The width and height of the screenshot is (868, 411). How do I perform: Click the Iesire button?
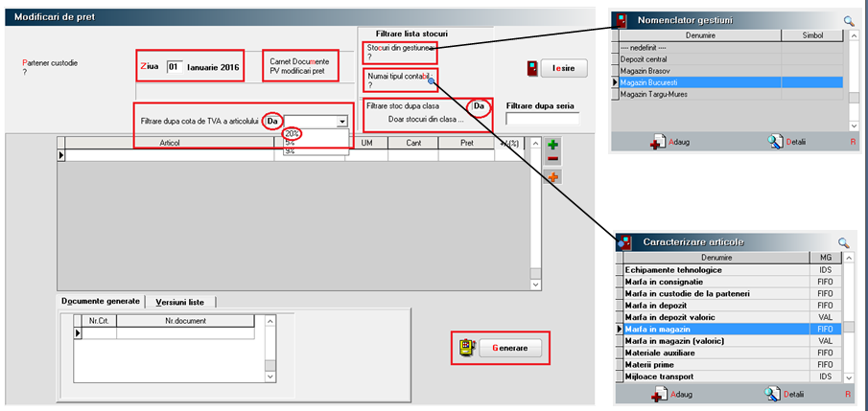[x=563, y=69]
